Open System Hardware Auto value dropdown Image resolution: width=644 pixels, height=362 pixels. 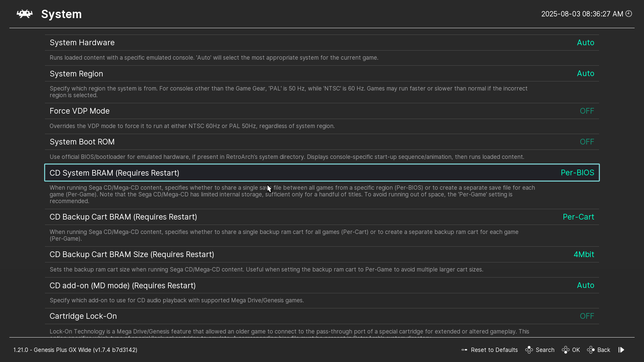(x=586, y=43)
